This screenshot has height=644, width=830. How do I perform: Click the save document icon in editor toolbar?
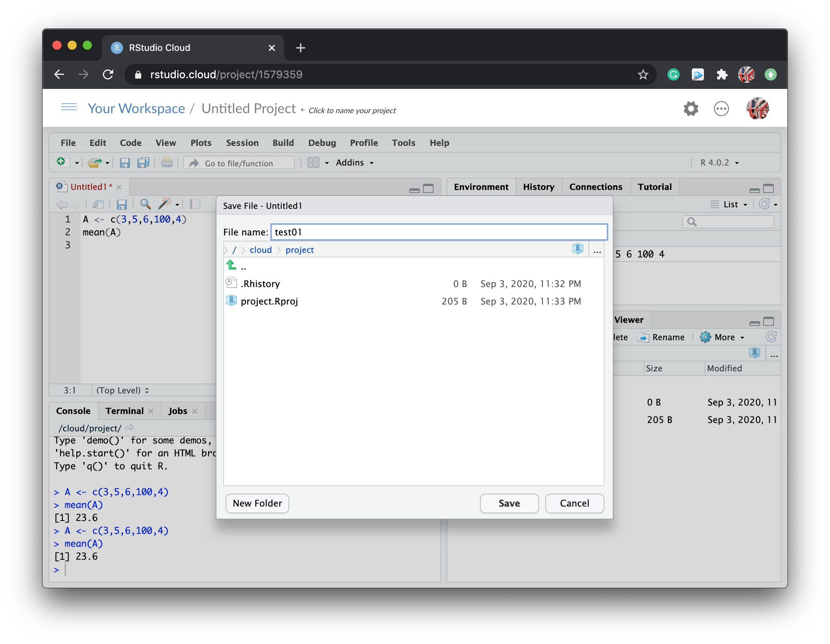pyautogui.click(x=122, y=205)
